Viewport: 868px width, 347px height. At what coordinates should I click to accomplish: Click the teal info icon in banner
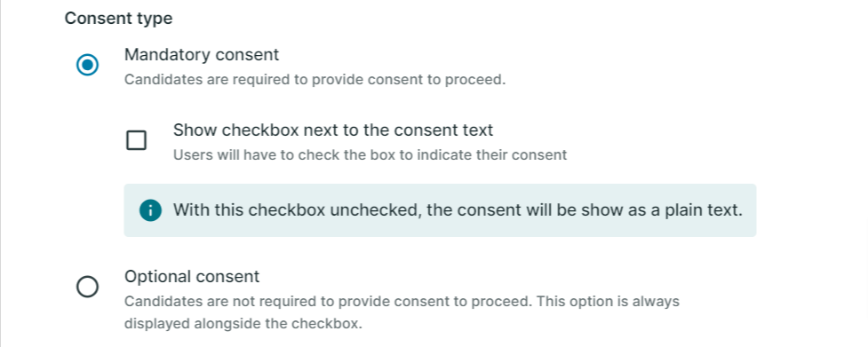pos(150,210)
